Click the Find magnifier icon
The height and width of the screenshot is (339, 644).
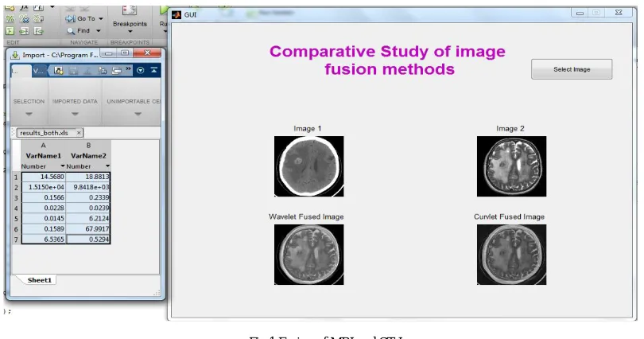(x=71, y=31)
